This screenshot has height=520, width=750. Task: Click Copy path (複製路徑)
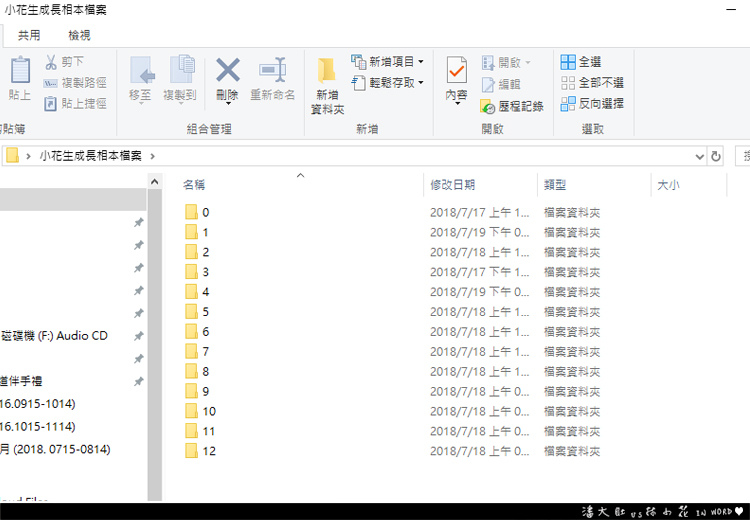click(75, 83)
